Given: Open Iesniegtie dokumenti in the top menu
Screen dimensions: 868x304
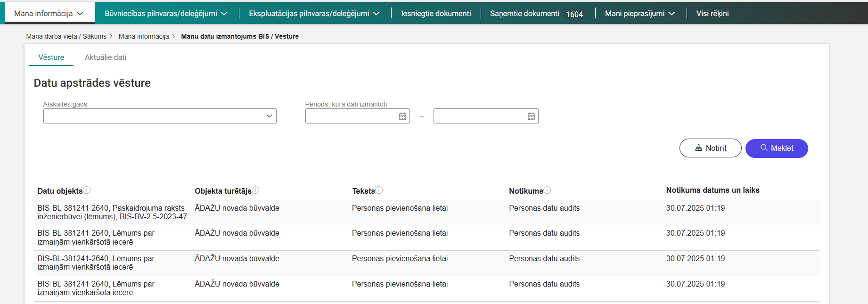Looking at the screenshot, I should click(436, 13).
